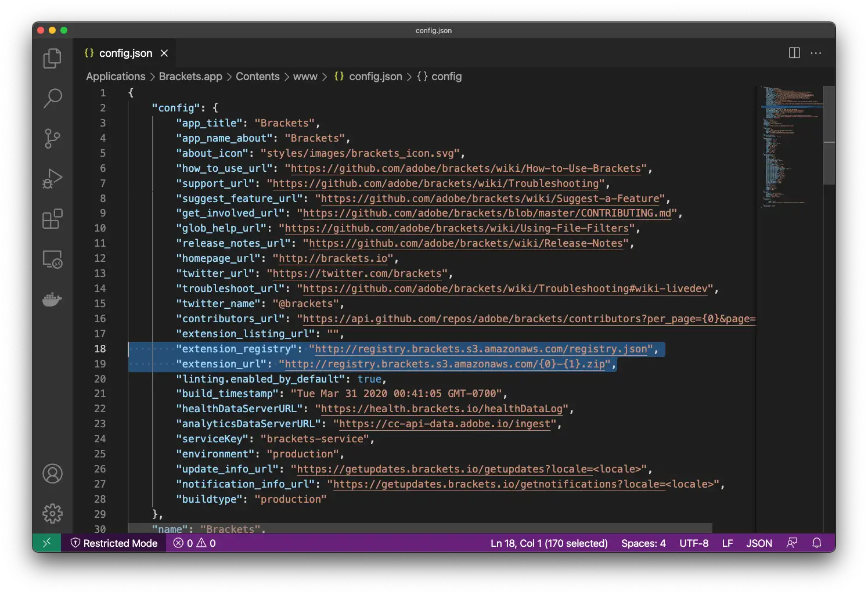The image size is (868, 595).
Task: Click Contents in the breadcrumb
Action: tap(257, 76)
